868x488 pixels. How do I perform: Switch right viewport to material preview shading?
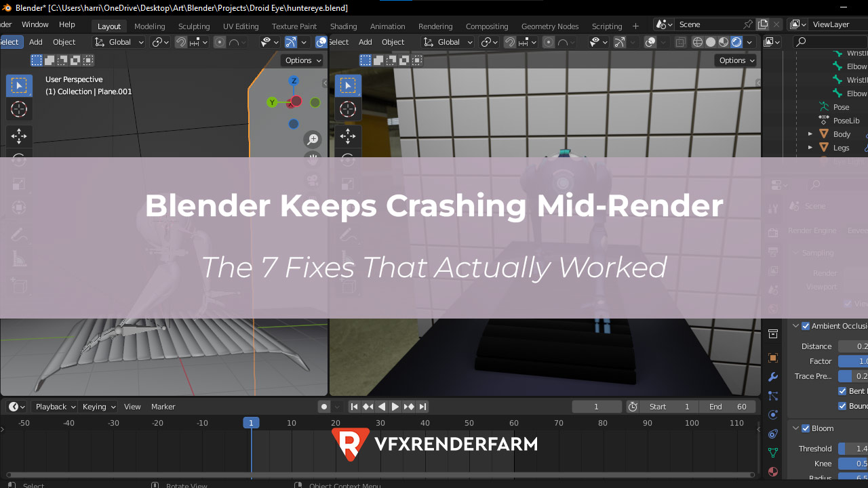tap(724, 42)
